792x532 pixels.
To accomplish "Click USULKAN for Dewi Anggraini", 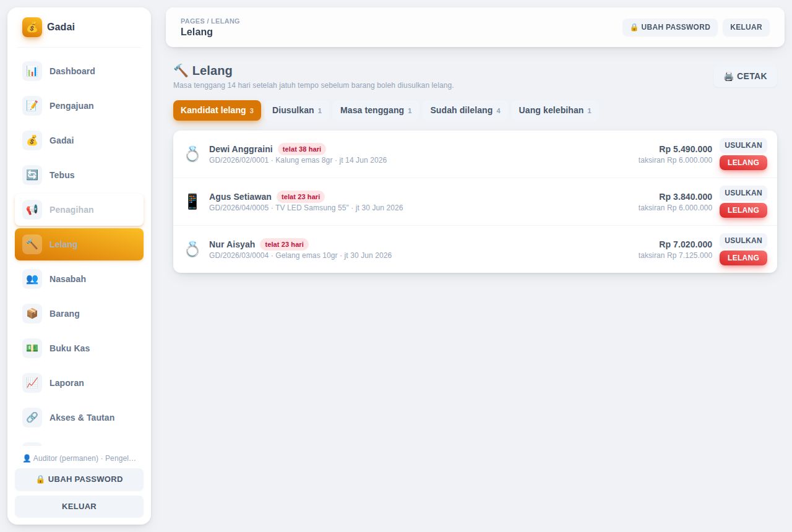I will pos(743,145).
